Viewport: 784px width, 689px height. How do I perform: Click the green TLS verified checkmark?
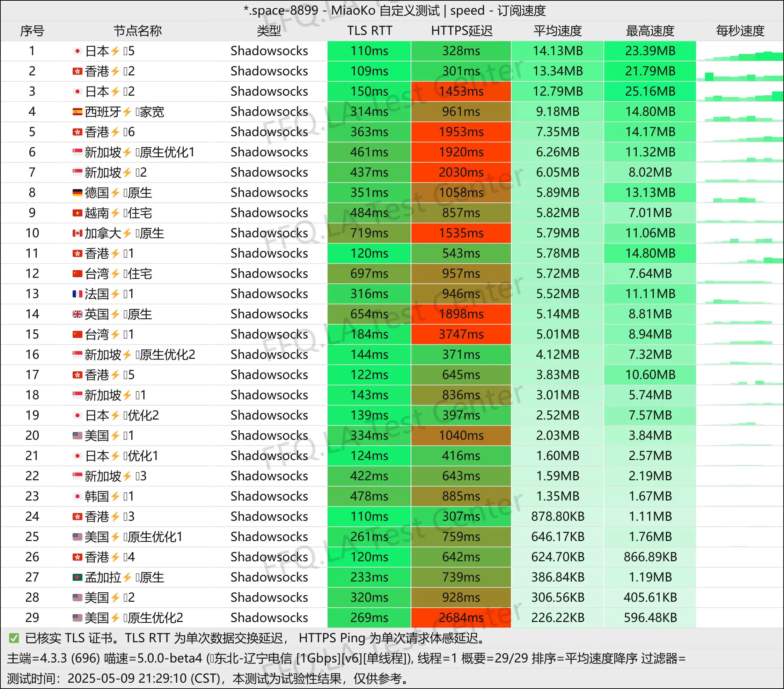pyautogui.click(x=14, y=638)
